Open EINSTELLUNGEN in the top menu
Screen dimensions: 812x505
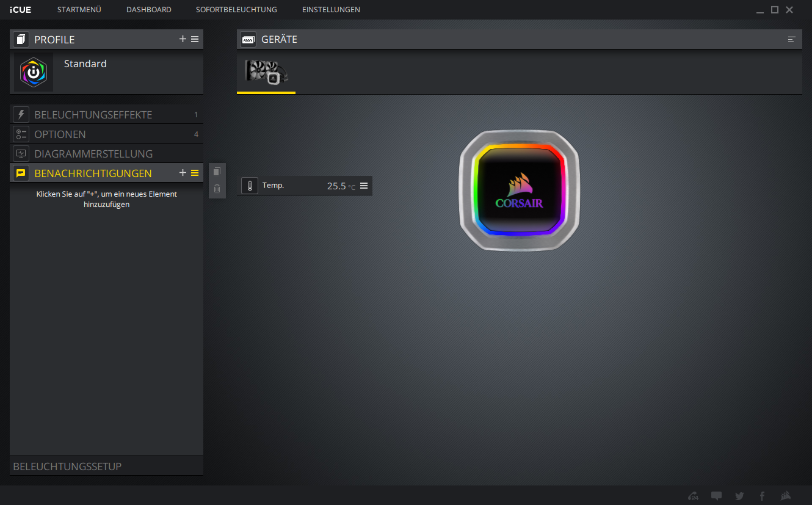coord(331,10)
